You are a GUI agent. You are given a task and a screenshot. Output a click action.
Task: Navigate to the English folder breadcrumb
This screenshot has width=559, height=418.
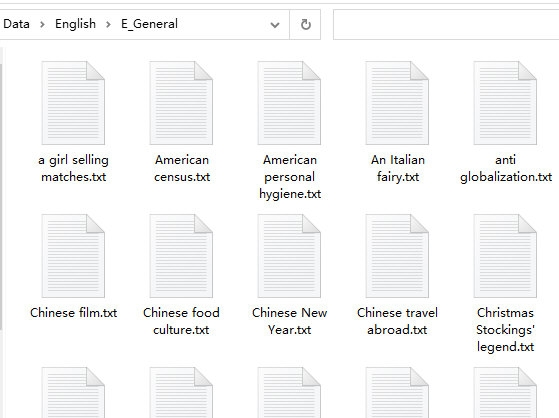[75, 24]
